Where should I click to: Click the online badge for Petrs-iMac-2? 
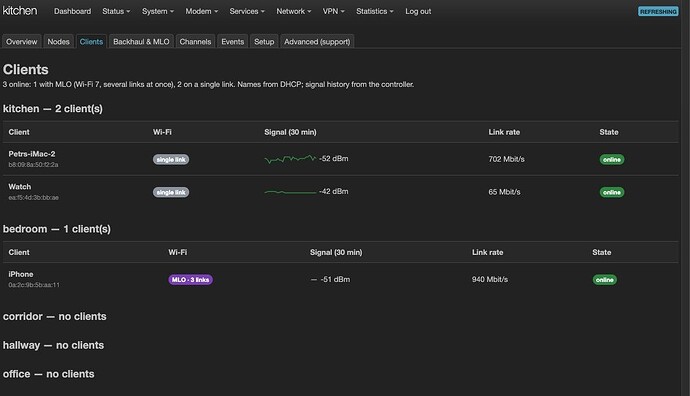pyautogui.click(x=612, y=159)
